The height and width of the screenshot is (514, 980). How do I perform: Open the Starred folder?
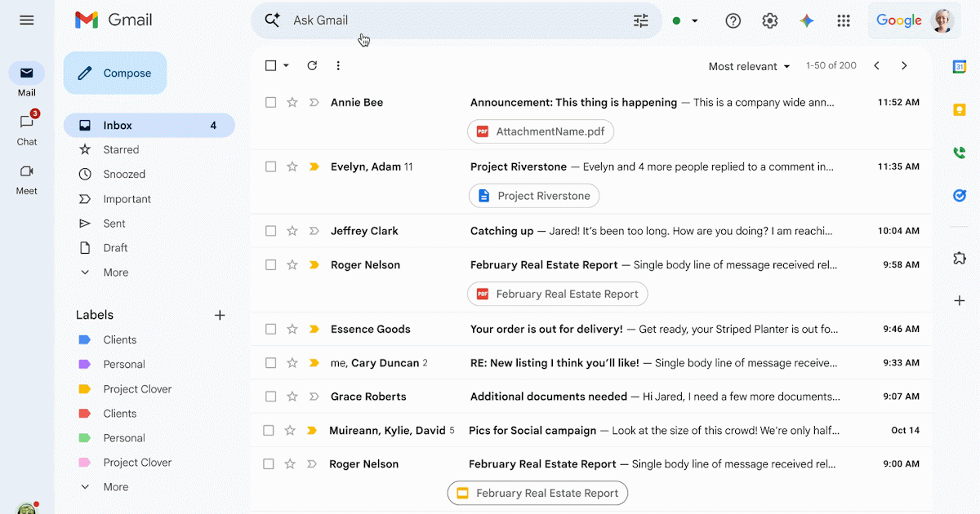(x=121, y=150)
